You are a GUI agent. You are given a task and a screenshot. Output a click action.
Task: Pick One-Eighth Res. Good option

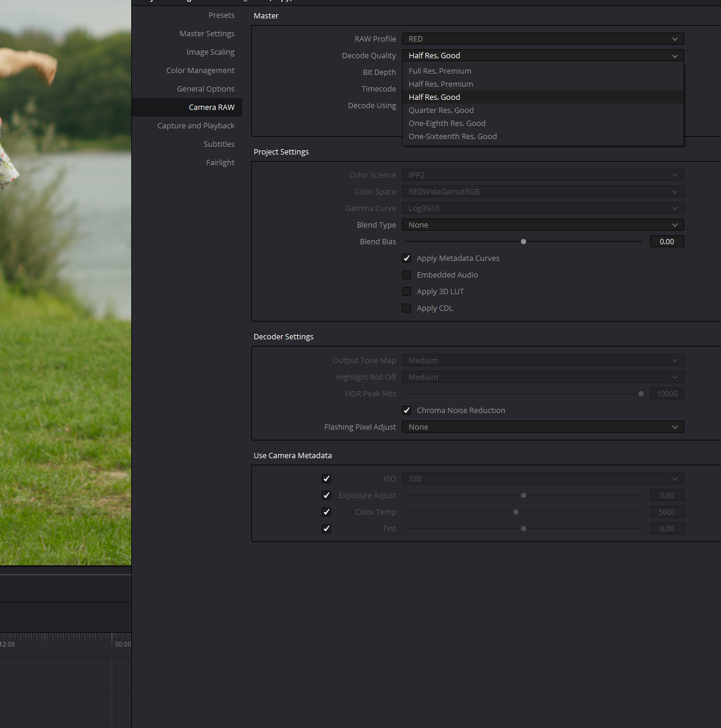click(543, 123)
